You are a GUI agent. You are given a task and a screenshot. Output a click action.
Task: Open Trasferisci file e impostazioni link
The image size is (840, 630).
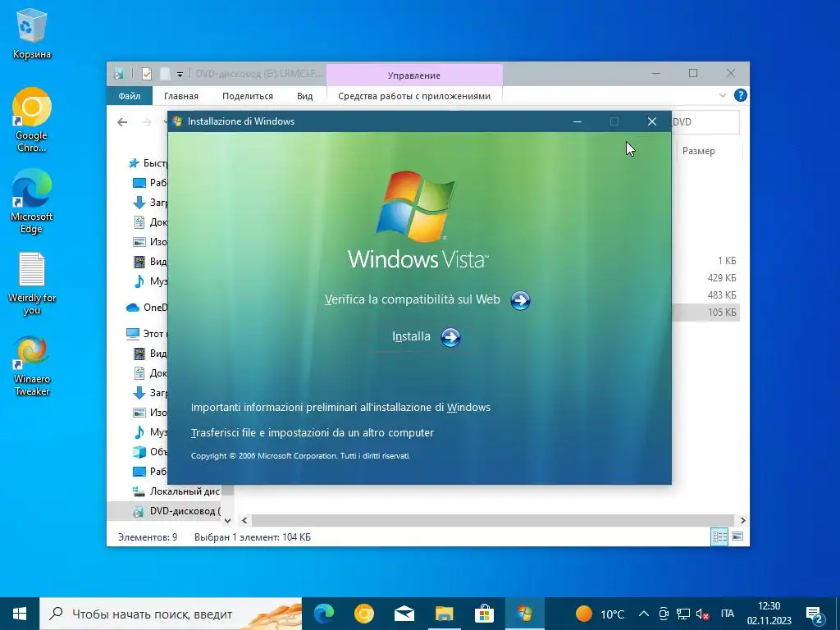tap(313, 432)
